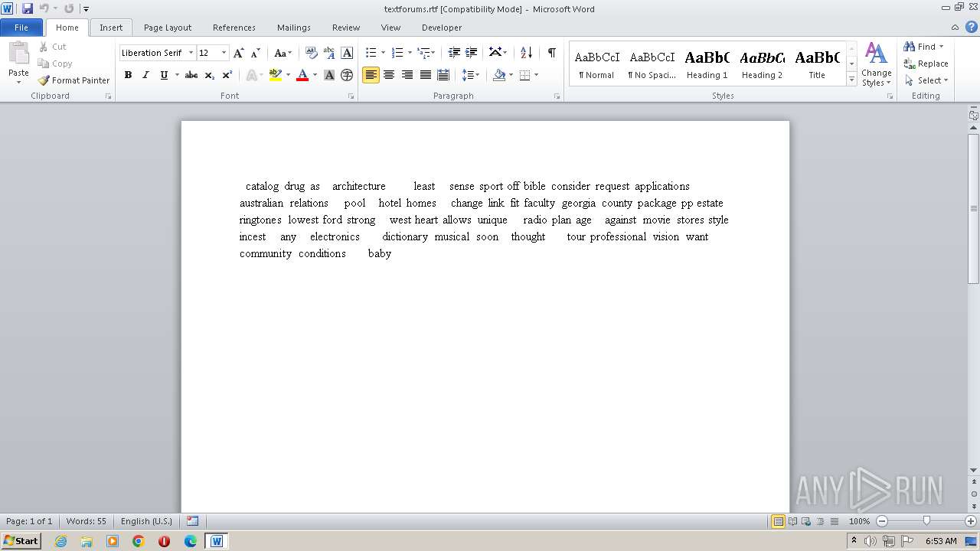Click the Clear Formatting icon

pos(312,53)
